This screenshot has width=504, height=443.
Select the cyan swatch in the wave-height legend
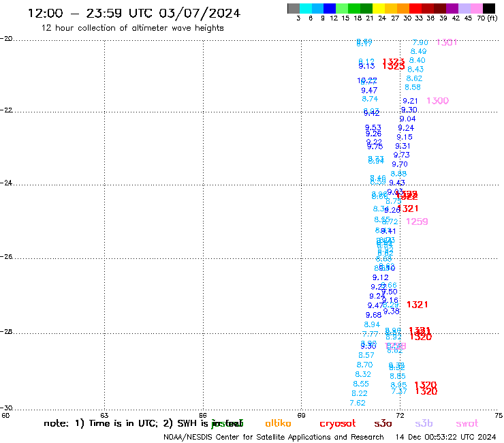click(x=305, y=8)
